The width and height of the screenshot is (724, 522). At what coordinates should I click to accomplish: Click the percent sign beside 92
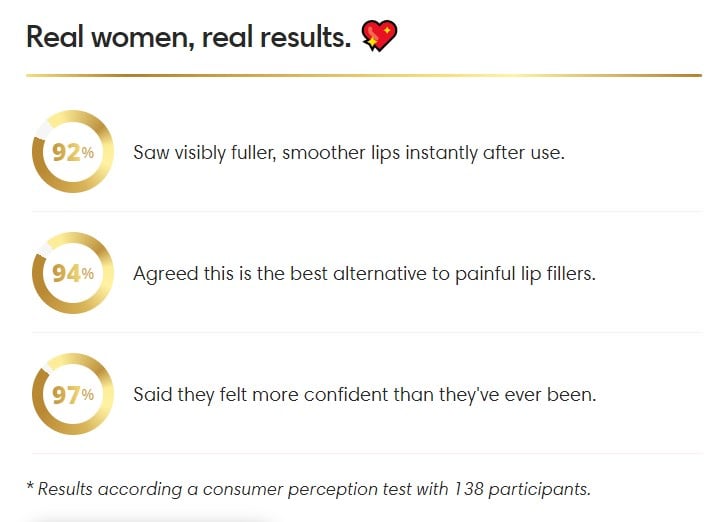coord(88,154)
